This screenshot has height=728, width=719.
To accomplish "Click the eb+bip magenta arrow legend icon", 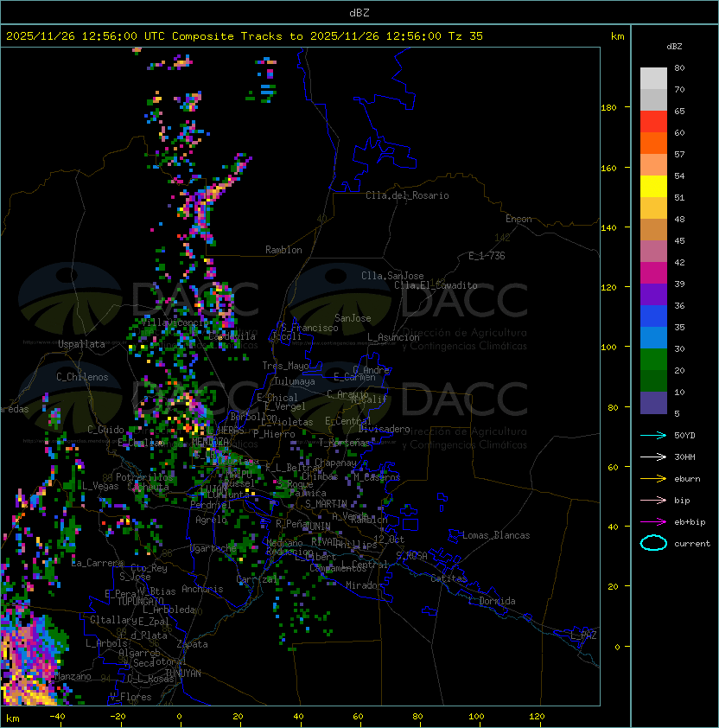I will click(653, 522).
